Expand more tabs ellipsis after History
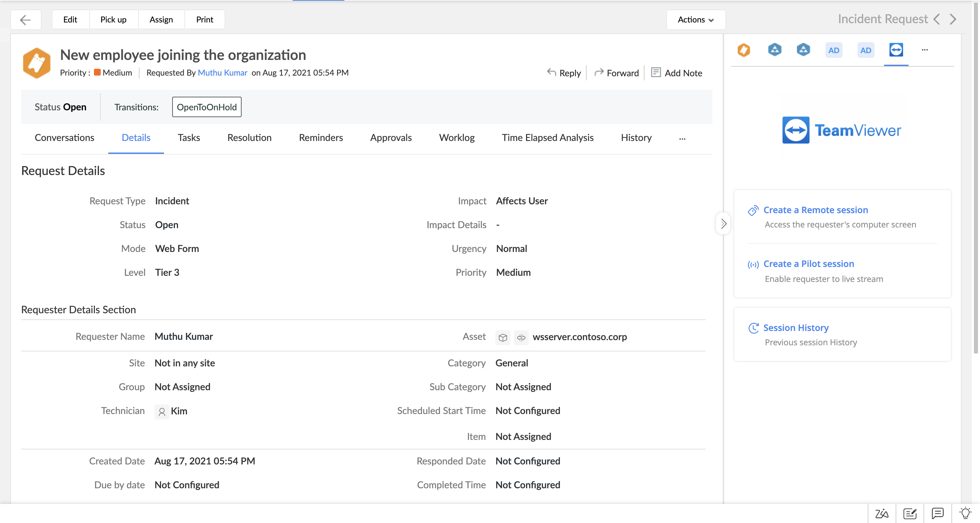The width and height of the screenshot is (980, 523). click(682, 139)
